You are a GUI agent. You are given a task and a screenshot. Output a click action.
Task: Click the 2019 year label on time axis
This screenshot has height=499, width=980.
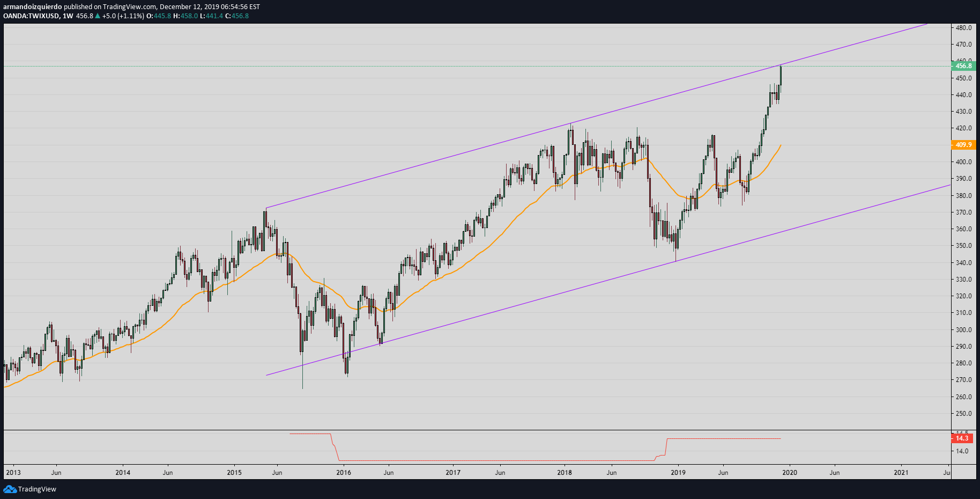(x=678, y=473)
